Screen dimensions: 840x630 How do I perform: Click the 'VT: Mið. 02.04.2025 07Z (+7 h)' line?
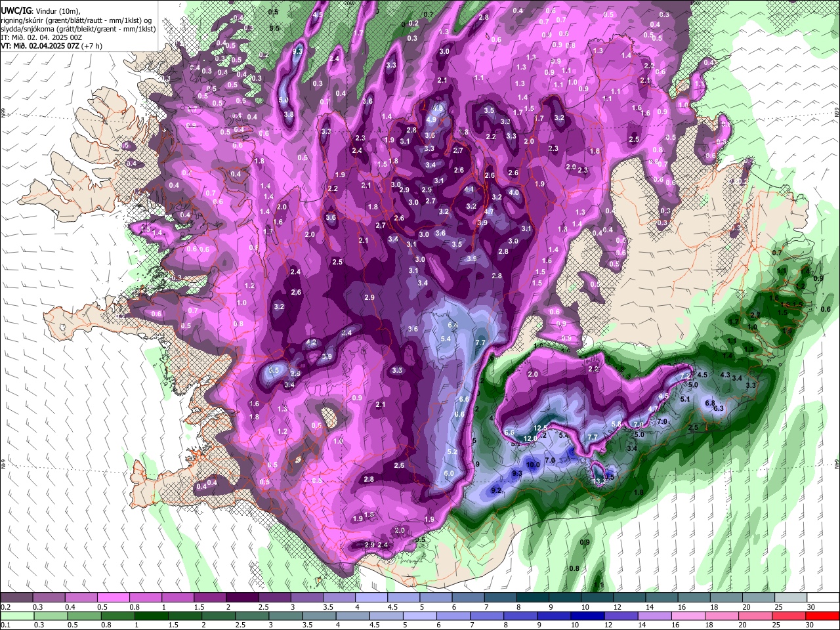coord(52,46)
